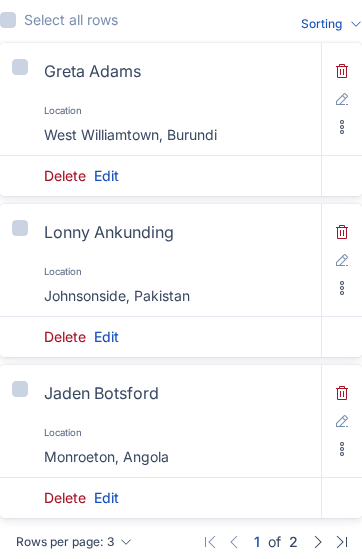
Task: Click Edit link under Lonny Ankunding
Action: pyautogui.click(x=106, y=337)
